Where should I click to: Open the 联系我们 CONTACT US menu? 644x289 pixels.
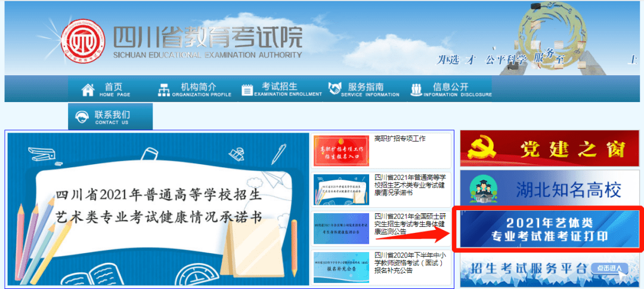pos(110,116)
